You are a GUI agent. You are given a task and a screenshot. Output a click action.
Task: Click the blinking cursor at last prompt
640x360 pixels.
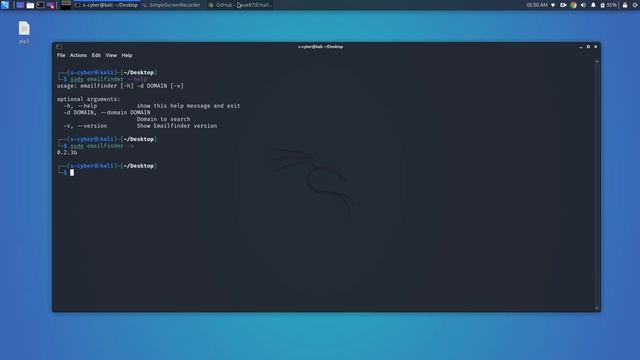[x=72, y=173]
